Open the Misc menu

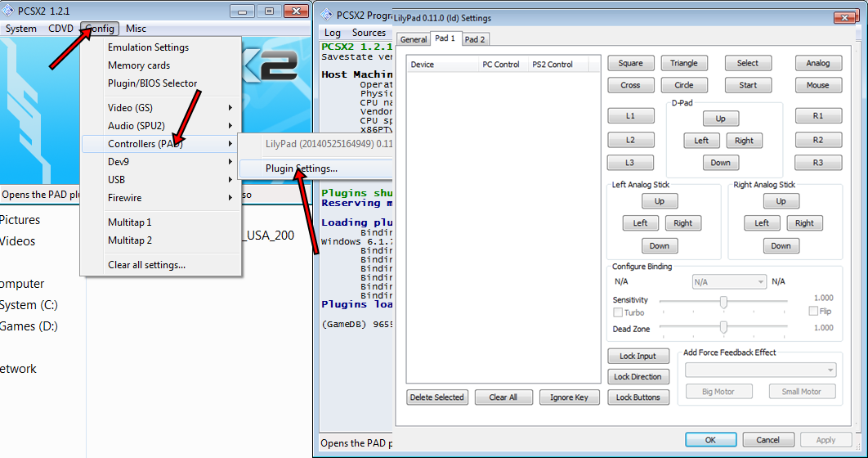(x=136, y=29)
